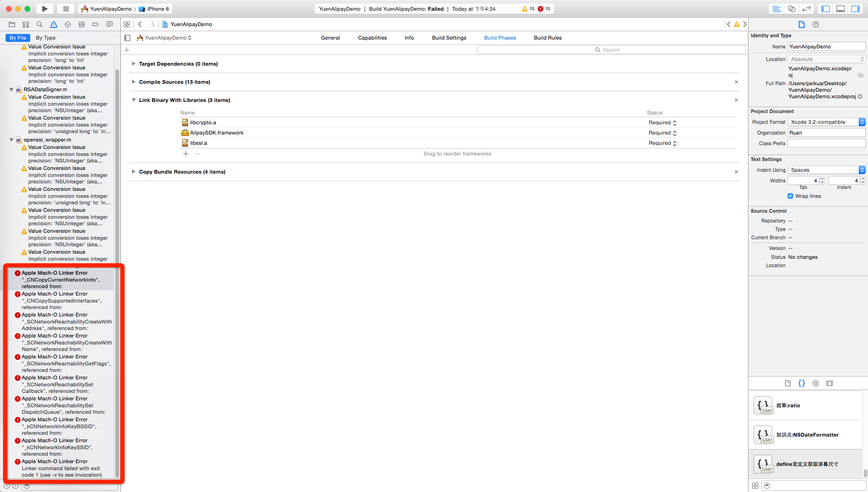Viewport: 868px width, 492px height.
Task: Show the Version editor
Action: pyautogui.click(x=807, y=9)
